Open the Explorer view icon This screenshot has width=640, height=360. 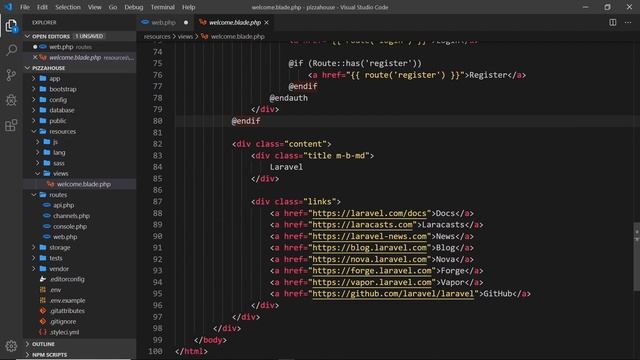(x=11, y=26)
